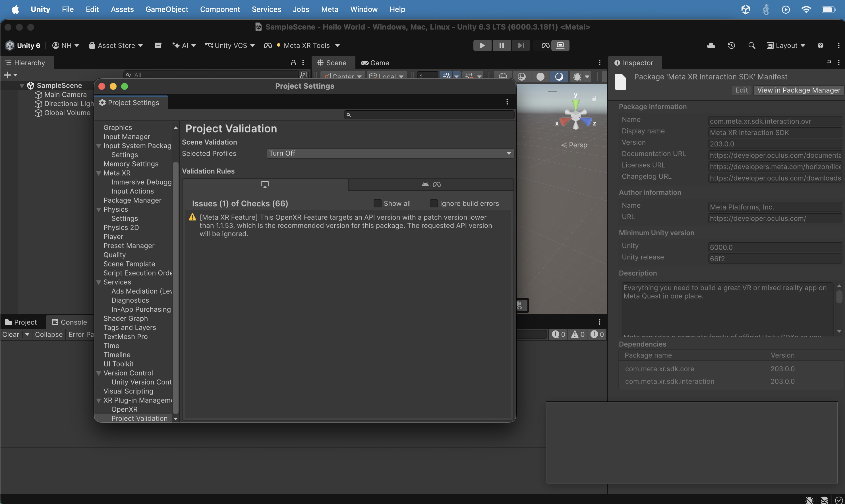Image resolution: width=845 pixels, height=504 pixels.
Task: Select Main Camera in the Hierarchy
Action: [x=65, y=95]
